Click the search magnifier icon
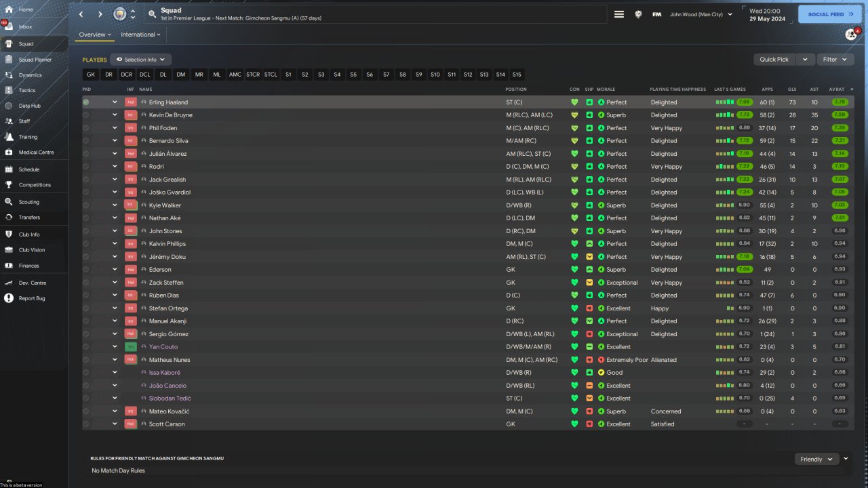868x488 pixels. point(153,14)
